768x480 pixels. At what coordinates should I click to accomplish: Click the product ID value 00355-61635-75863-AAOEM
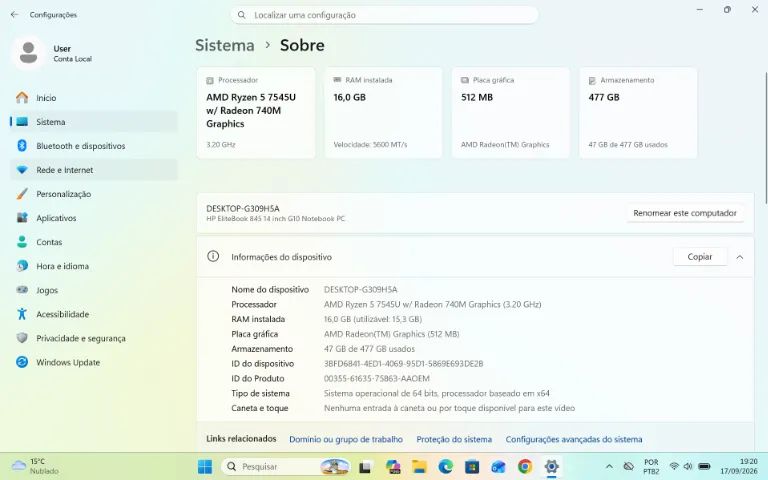[x=377, y=378]
